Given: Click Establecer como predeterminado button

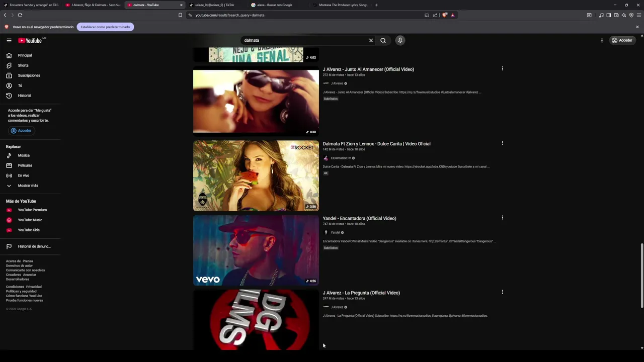Looking at the screenshot, I should point(105,27).
